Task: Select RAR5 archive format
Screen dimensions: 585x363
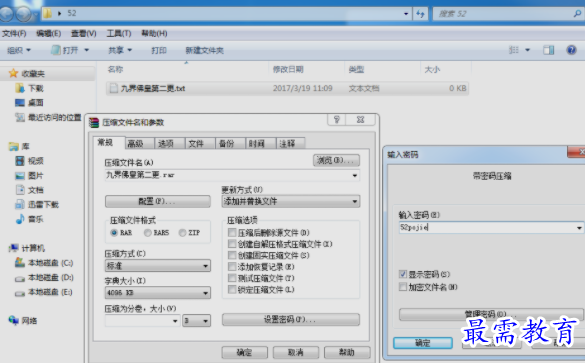Action: [147, 233]
